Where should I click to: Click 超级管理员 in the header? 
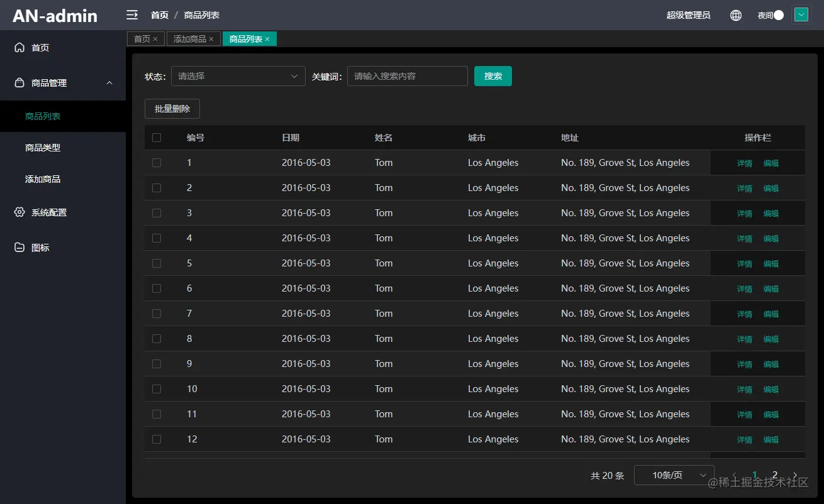tap(688, 15)
